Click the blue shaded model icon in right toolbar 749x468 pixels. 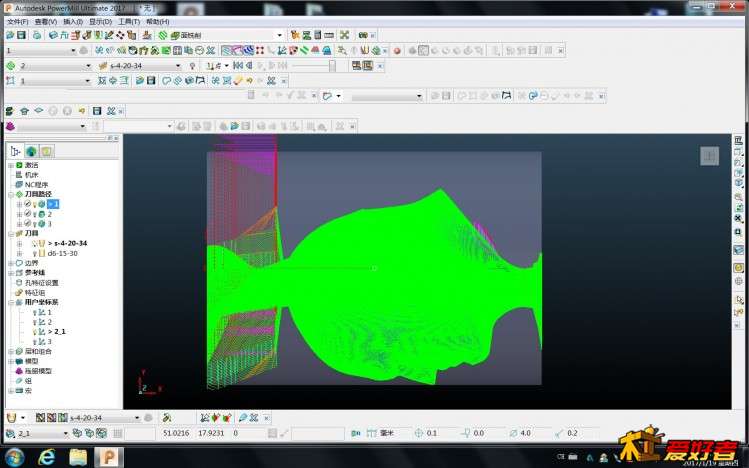[x=738, y=250]
